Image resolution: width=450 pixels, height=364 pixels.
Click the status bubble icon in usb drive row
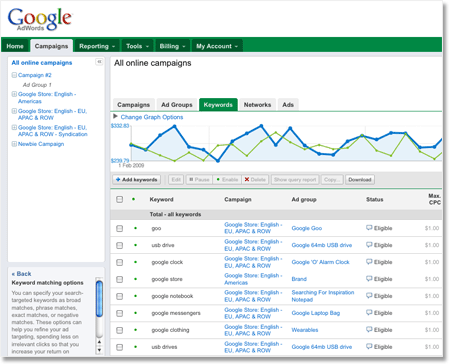coord(369,245)
